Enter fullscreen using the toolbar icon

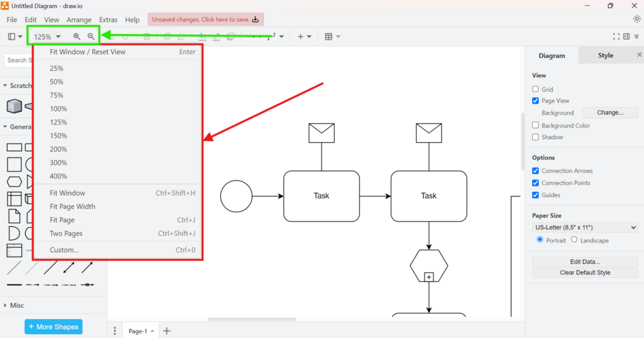pos(616,37)
